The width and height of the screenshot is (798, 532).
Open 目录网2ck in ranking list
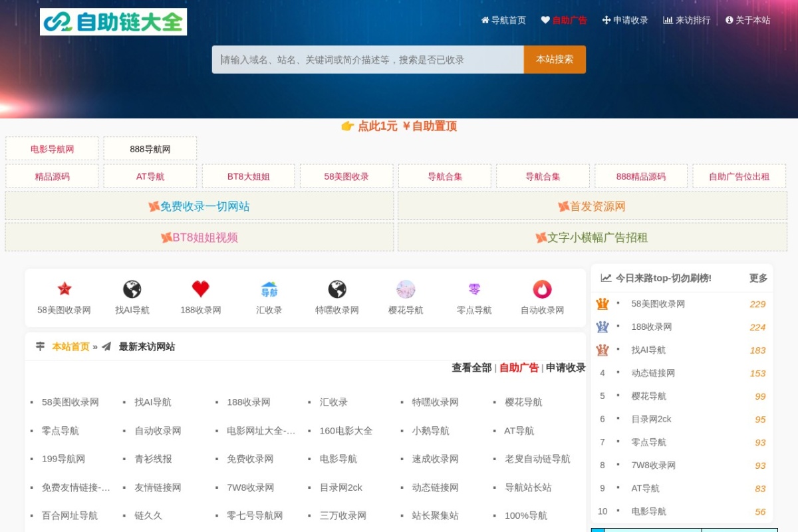[x=651, y=419]
